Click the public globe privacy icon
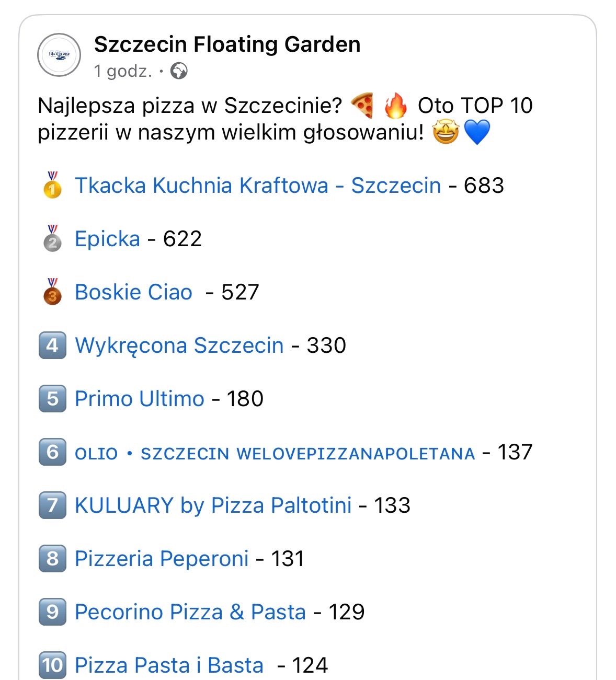 (x=179, y=71)
